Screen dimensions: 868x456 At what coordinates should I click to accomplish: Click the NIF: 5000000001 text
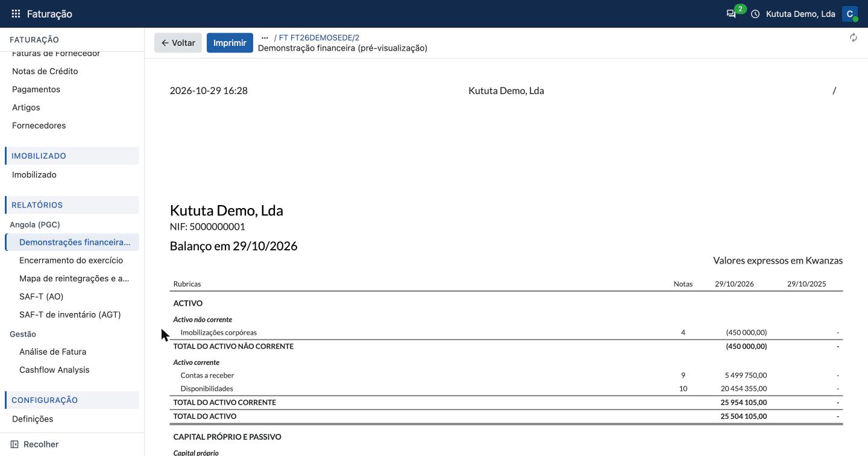pyautogui.click(x=207, y=227)
